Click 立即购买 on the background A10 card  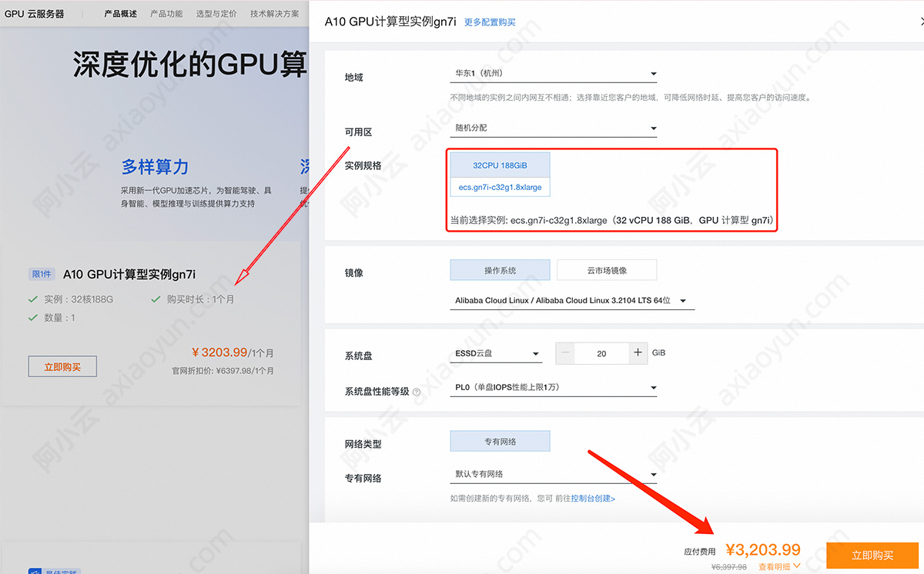(62, 367)
